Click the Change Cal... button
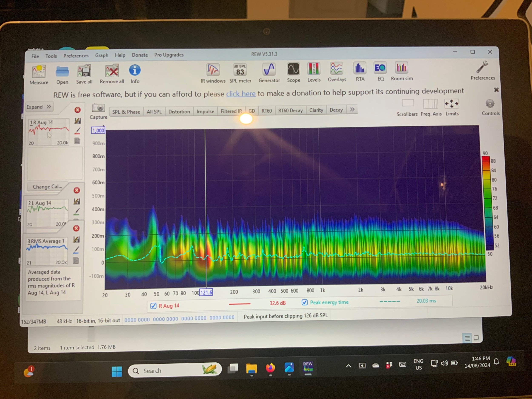The height and width of the screenshot is (399, 532). pos(47,187)
